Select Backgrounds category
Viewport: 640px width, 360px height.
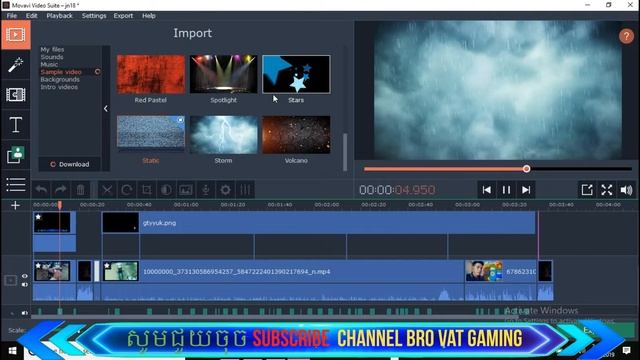(x=60, y=80)
